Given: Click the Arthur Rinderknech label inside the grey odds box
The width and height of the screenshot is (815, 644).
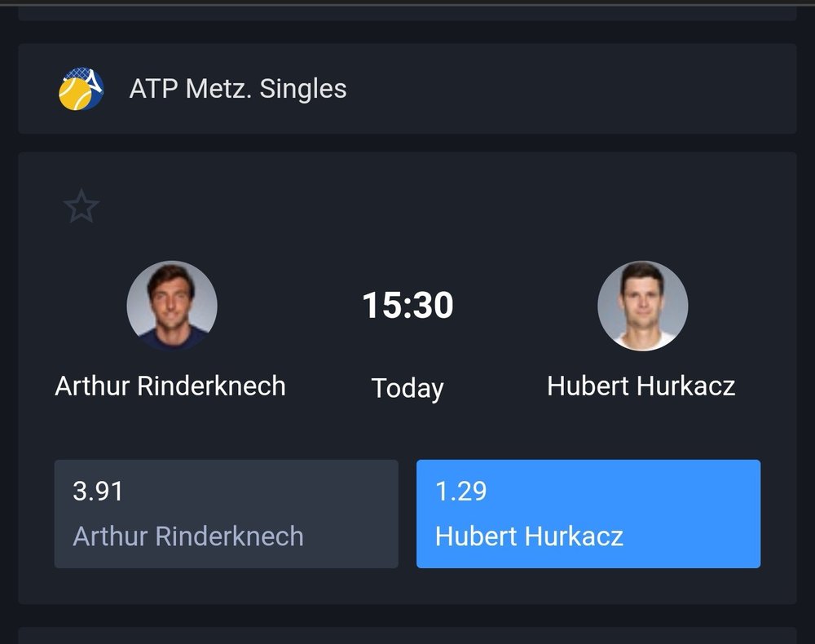Looking at the screenshot, I should (x=188, y=536).
